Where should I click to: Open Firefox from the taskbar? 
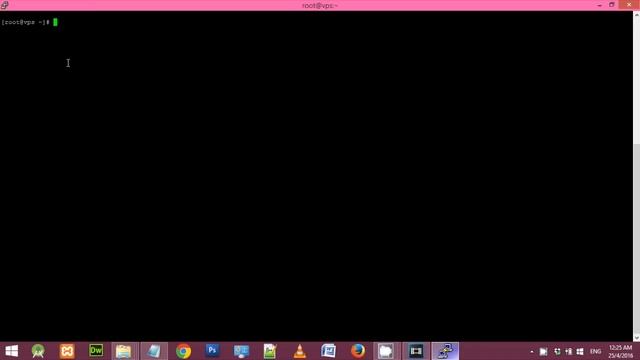coord(358,351)
